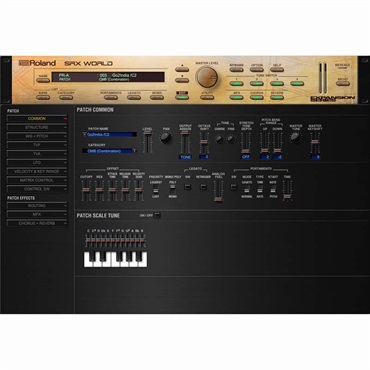This screenshot has height=370, width=370.
Task: Open the Structure section
Action: click(37, 127)
